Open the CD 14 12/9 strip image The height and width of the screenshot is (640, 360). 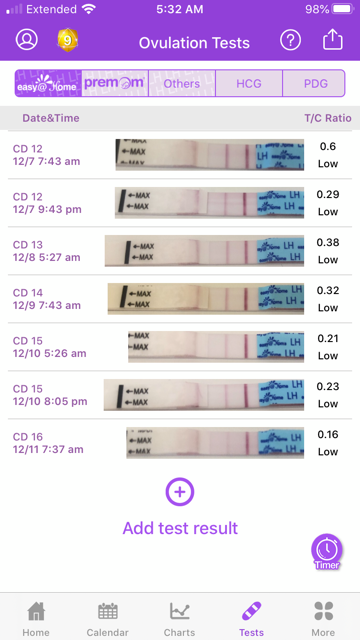[x=206, y=299]
